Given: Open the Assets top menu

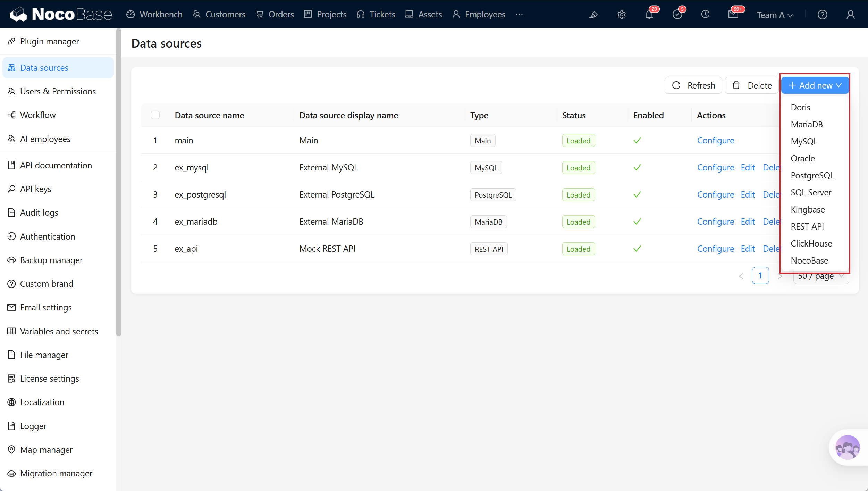Looking at the screenshot, I should (424, 14).
